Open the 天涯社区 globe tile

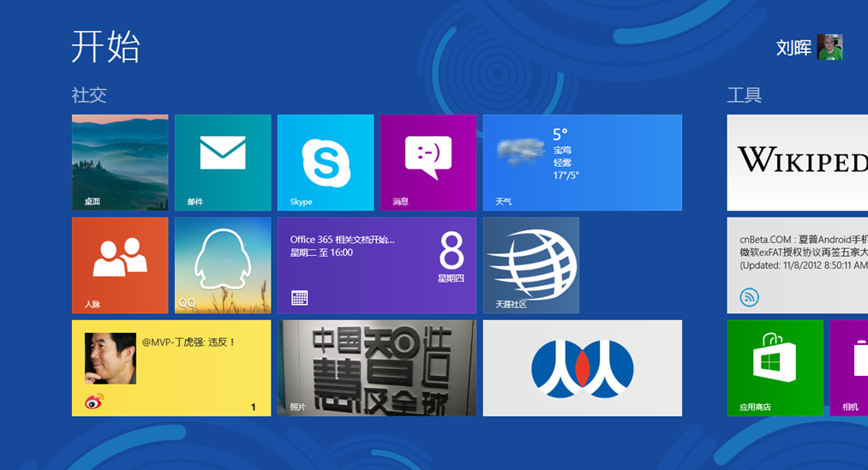point(531,265)
